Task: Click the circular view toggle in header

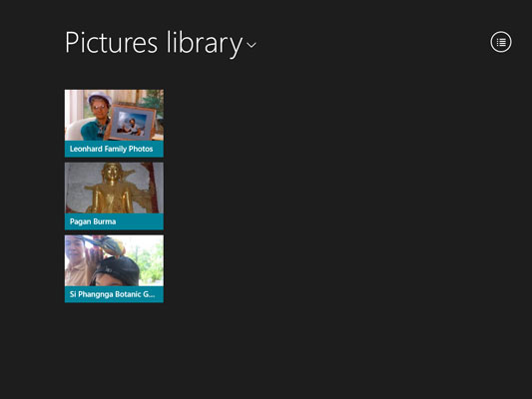Action: [x=501, y=42]
